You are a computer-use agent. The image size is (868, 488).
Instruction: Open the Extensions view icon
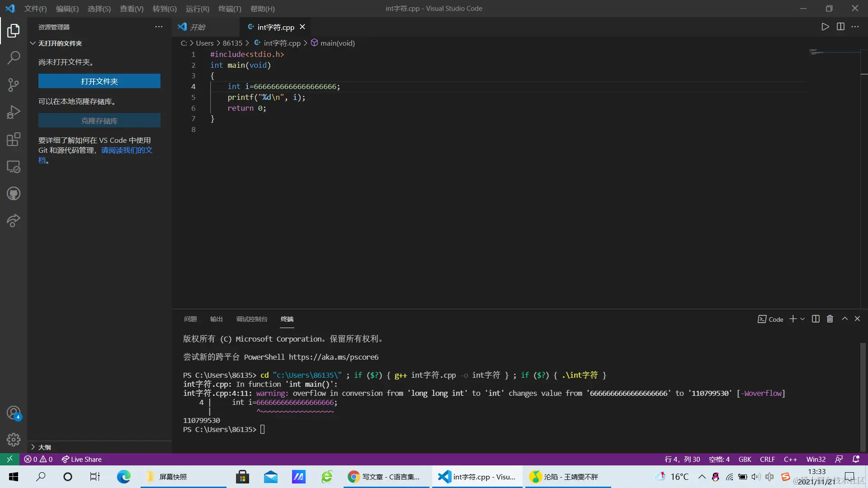[x=14, y=139]
